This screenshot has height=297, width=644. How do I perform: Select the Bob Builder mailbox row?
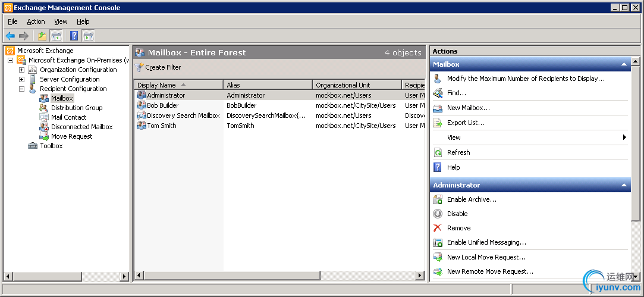click(279, 105)
